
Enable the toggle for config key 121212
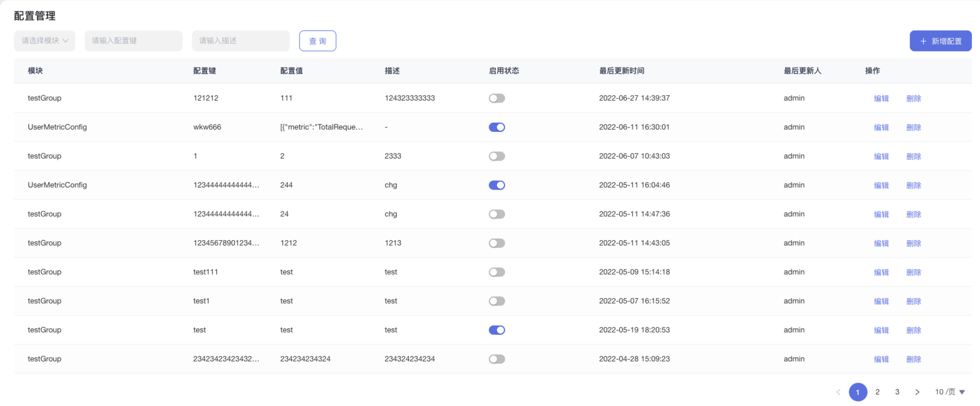click(496, 98)
